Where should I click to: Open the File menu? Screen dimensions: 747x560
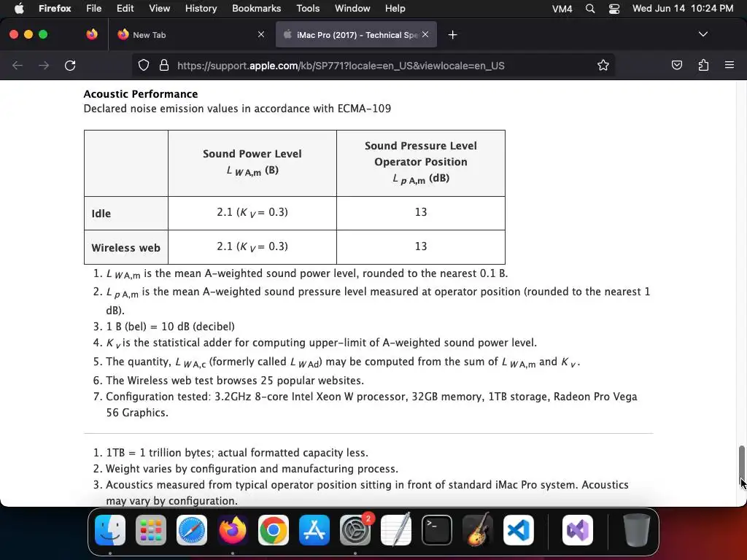pyautogui.click(x=94, y=9)
